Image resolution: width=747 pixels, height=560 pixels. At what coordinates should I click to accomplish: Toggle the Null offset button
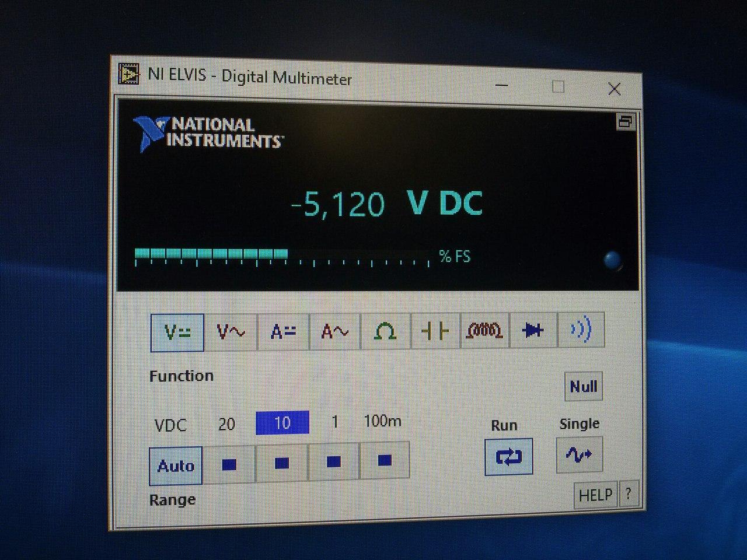(583, 387)
